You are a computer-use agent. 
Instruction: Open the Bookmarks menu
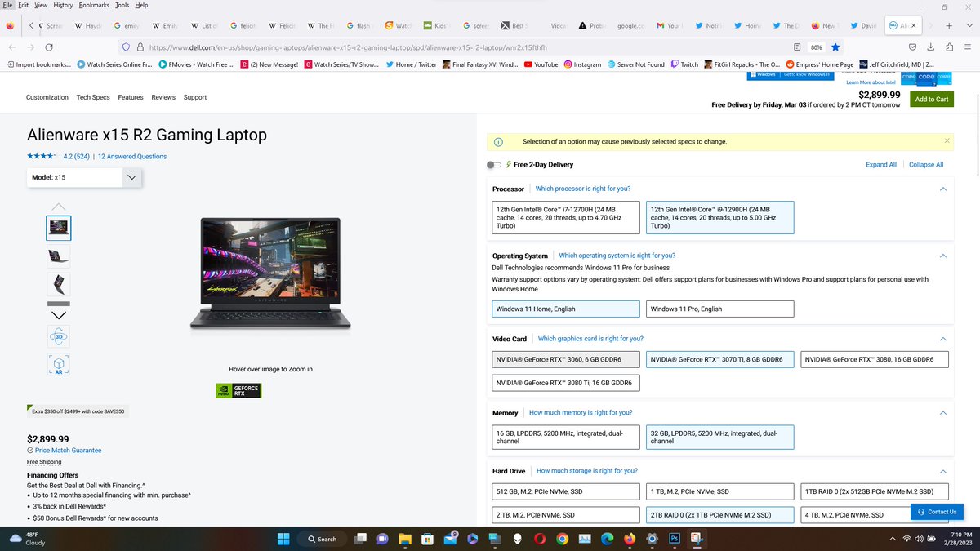(x=94, y=5)
